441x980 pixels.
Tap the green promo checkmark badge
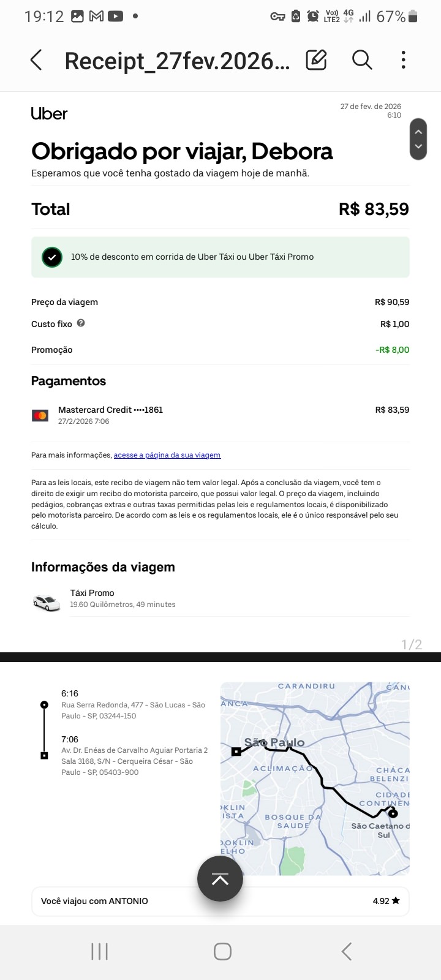point(52,257)
